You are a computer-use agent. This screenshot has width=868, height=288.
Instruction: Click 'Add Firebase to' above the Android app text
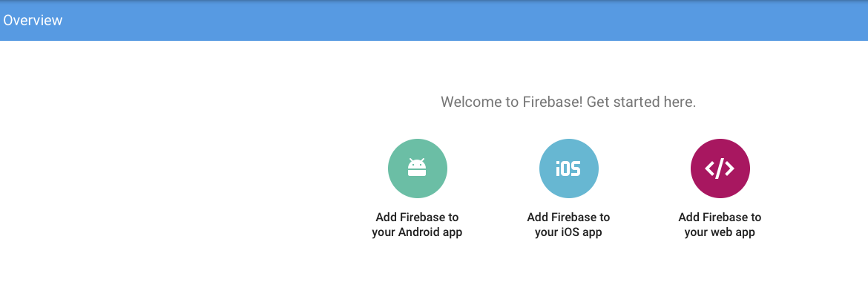click(x=417, y=217)
